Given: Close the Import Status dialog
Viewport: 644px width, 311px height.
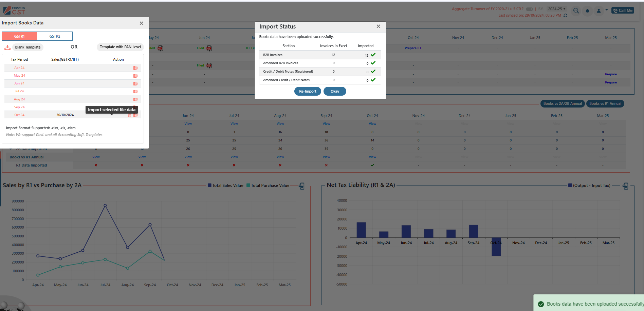Looking at the screenshot, I should click(378, 26).
